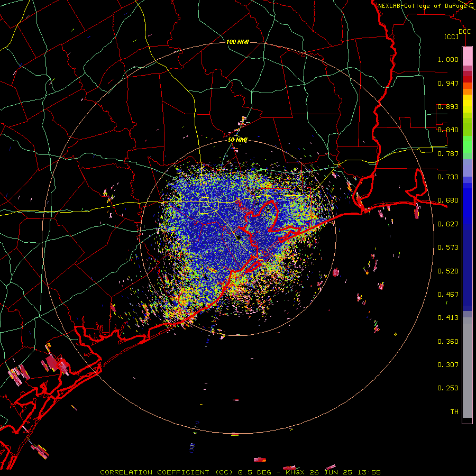Click the 0.733 legend value

coord(448,177)
